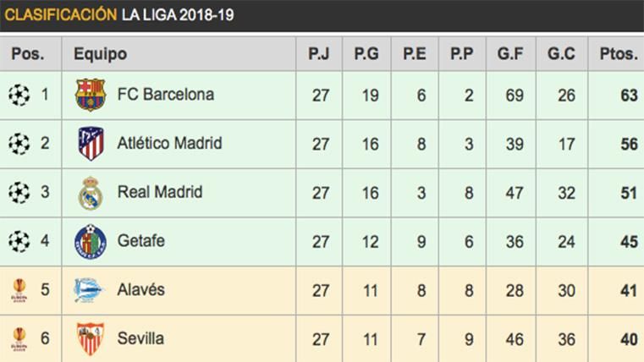The image size is (644, 362).
Task: Click the Getafe club crest
Action: coord(90,242)
